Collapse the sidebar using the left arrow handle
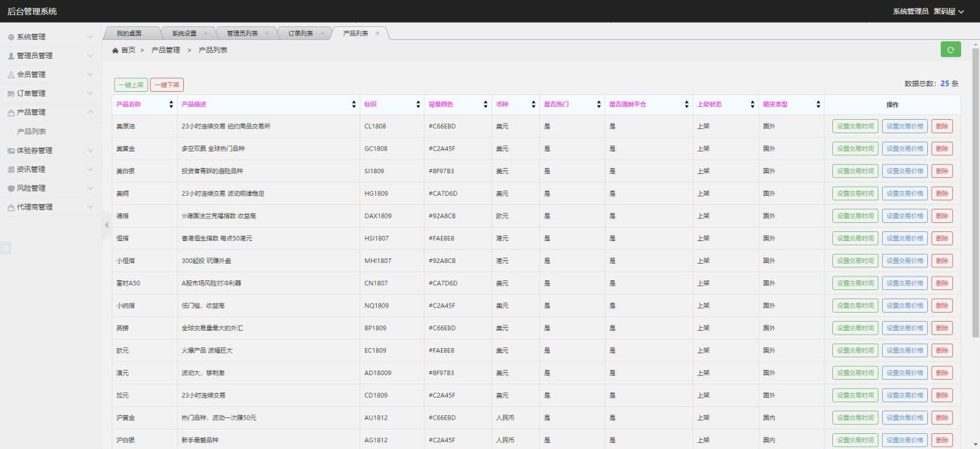 pos(106,225)
